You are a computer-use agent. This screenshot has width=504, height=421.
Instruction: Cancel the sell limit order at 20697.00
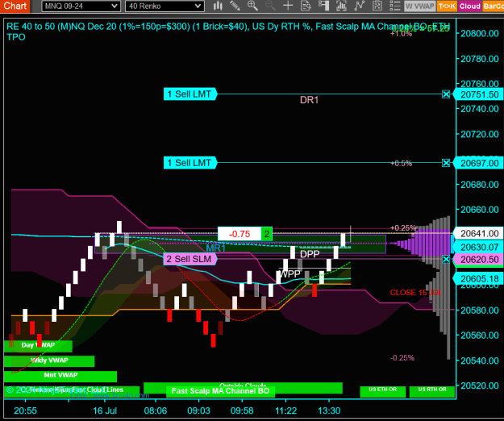pos(446,163)
